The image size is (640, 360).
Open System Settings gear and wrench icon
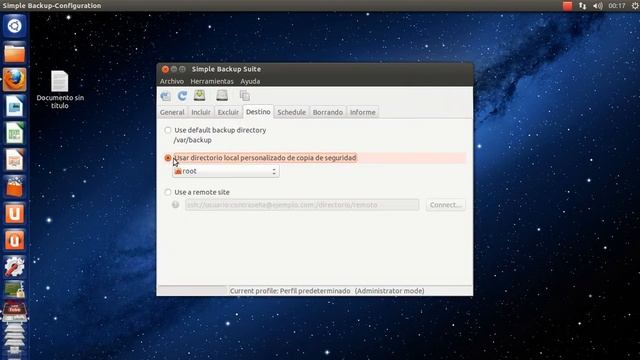pos(14,267)
